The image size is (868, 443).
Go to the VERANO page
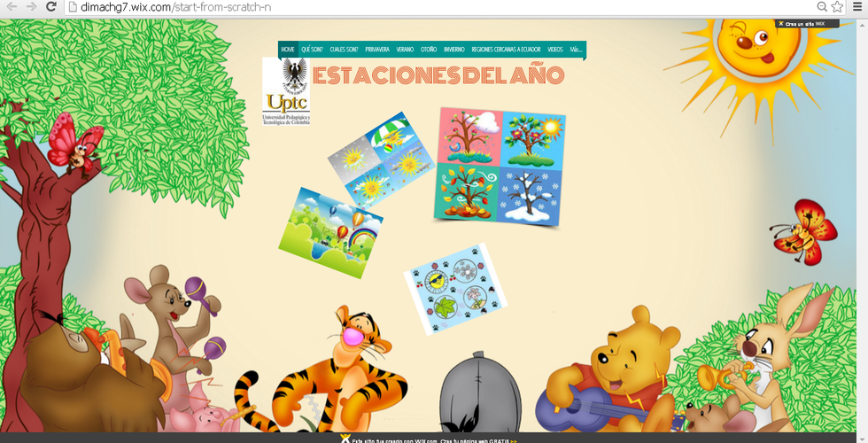click(405, 50)
